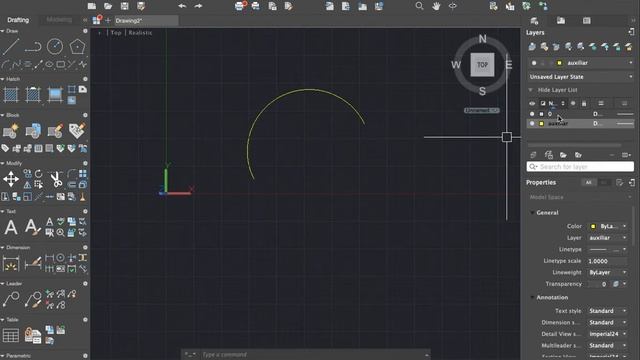Select the Single Line Text tool
Screen dimensions: 640x360
tap(33, 227)
